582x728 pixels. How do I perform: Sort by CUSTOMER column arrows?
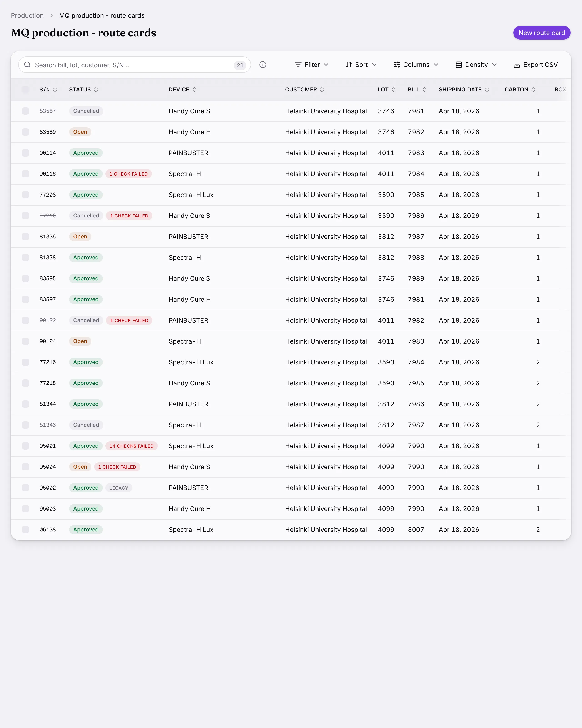click(322, 89)
